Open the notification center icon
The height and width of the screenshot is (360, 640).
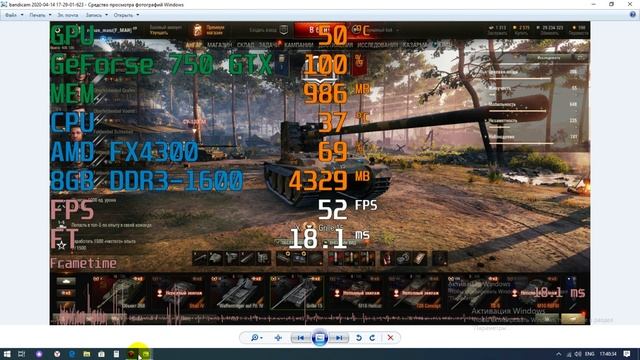pyautogui.click(x=627, y=354)
